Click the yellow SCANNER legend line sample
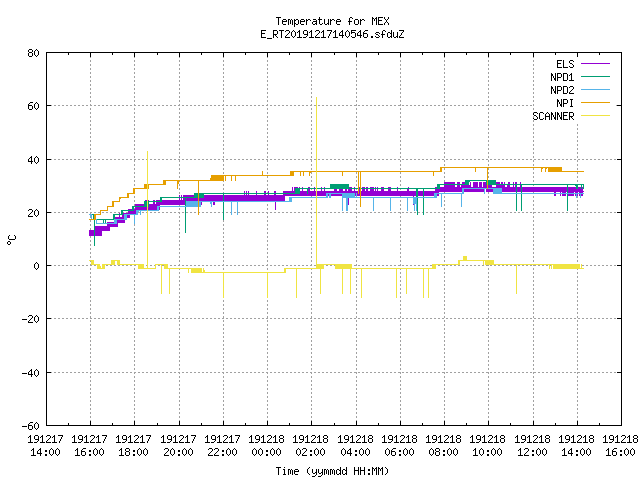Screen dimensions: 640x480 (x=595, y=116)
